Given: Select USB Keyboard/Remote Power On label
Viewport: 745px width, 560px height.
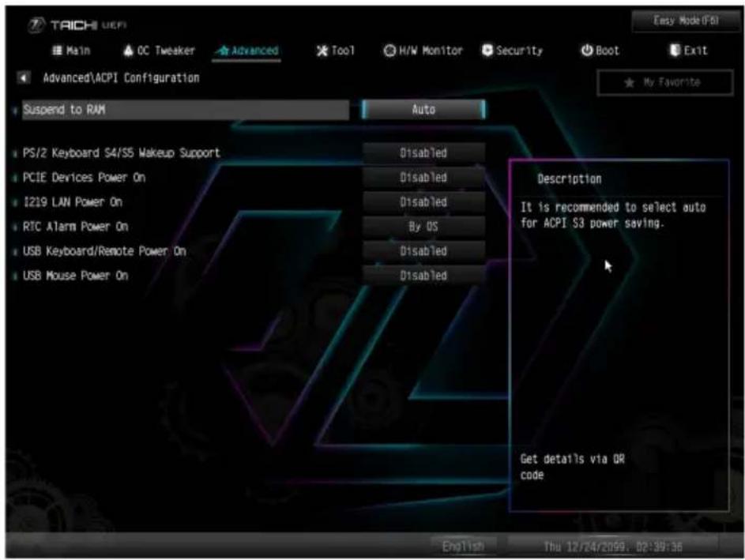Looking at the screenshot, I should click(x=104, y=251).
